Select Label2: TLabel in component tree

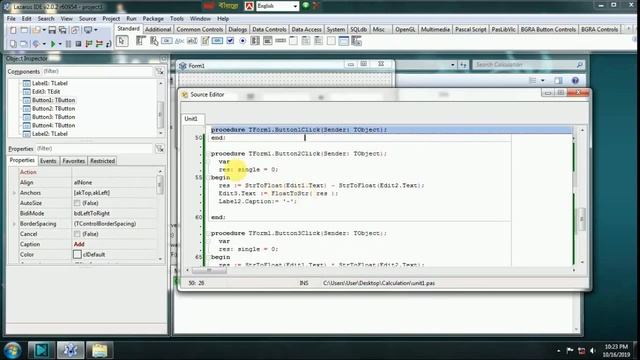coord(49,134)
